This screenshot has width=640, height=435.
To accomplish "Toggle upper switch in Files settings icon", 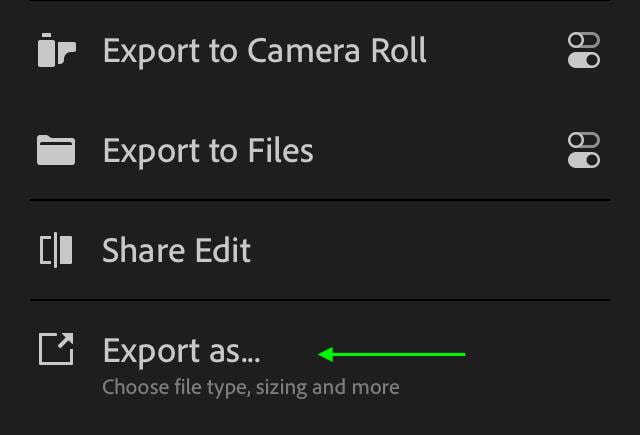I will tap(584, 140).
